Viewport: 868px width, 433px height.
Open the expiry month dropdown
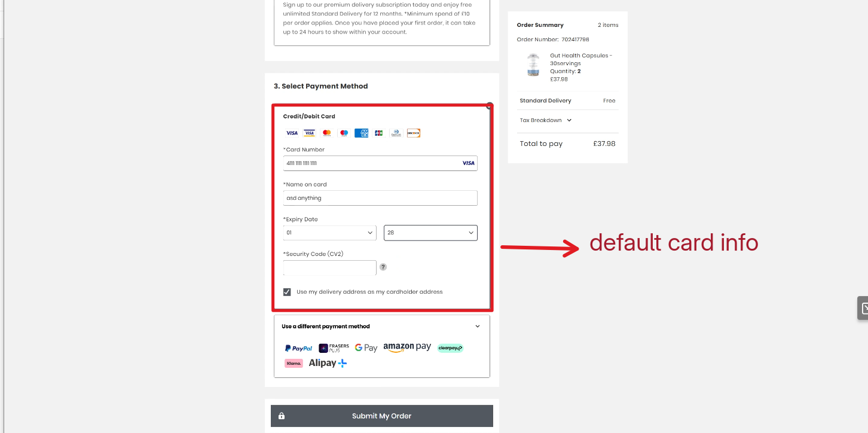[x=330, y=233]
